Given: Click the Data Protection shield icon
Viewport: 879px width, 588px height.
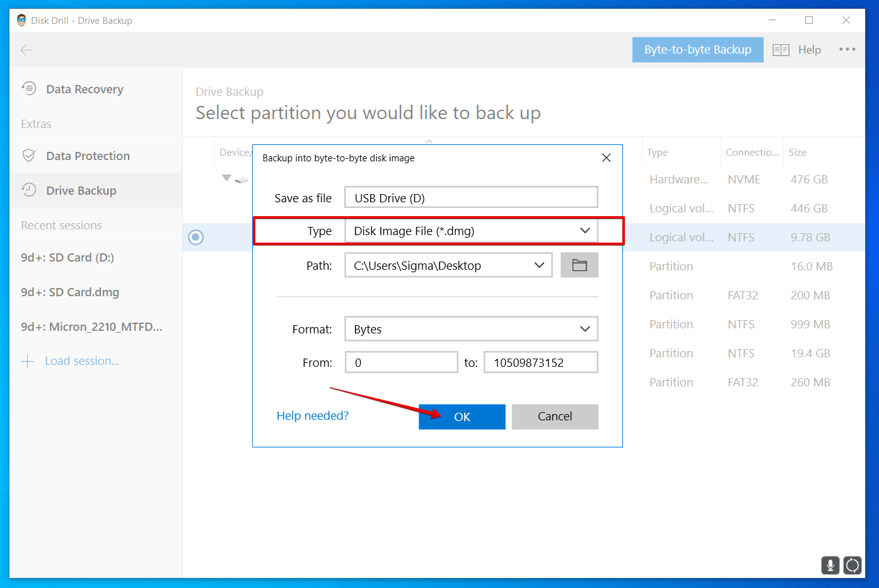Looking at the screenshot, I should (x=29, y=156).
